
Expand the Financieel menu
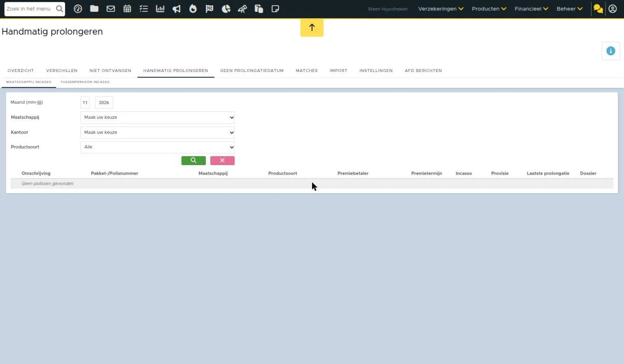click(x=532, y=9)
